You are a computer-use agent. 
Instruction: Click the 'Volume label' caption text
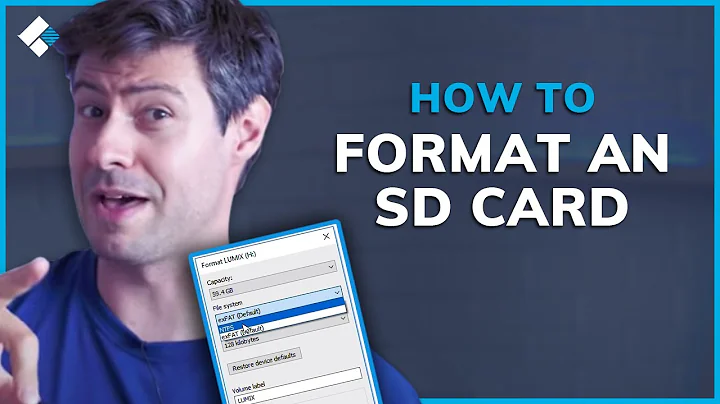pos(249,387)
